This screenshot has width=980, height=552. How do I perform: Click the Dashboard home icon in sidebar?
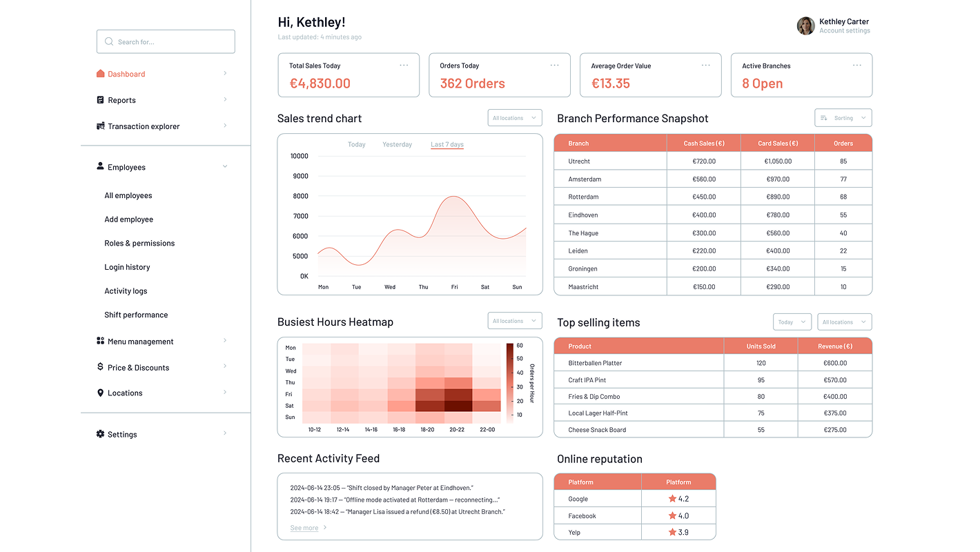[x=100, y=74]
